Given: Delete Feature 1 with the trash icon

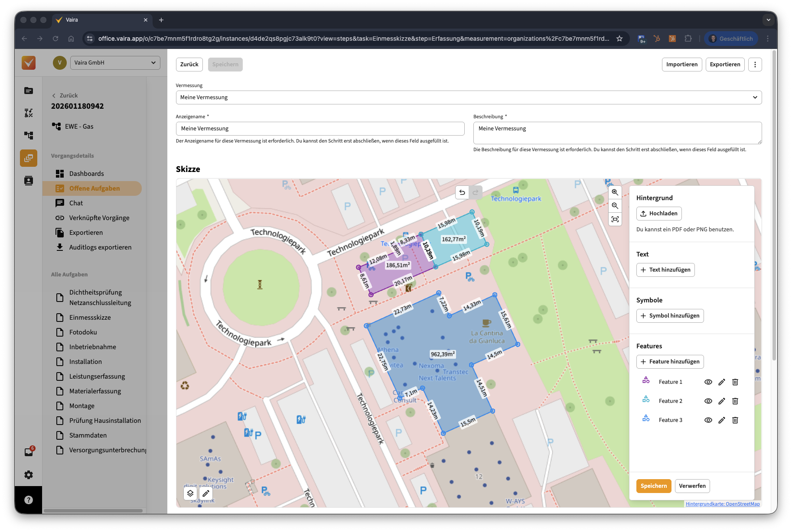Looking at the screenshot, I should tap(735, 382).
